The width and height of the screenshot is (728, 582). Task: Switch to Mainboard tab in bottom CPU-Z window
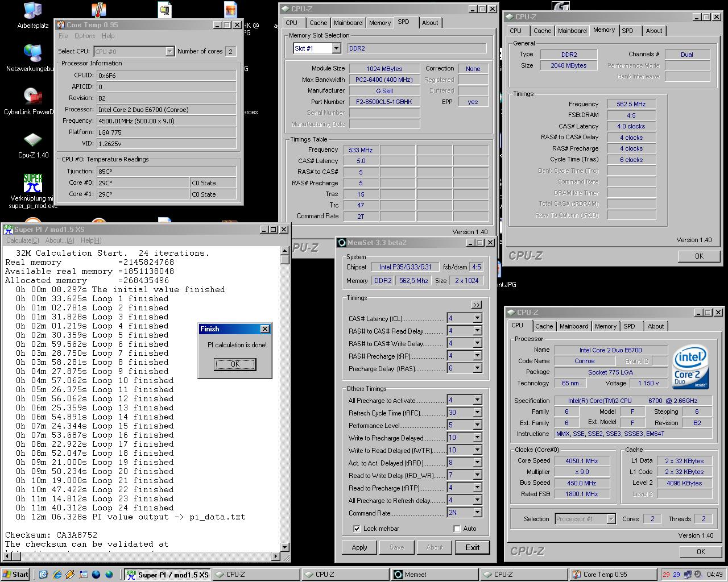click(x=574, y=326)
